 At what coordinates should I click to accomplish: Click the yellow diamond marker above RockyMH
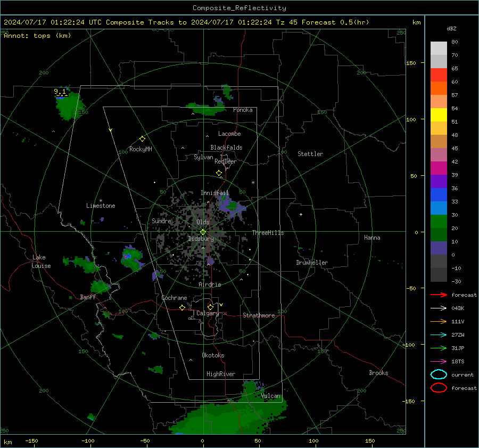click(x=142, y=139)
